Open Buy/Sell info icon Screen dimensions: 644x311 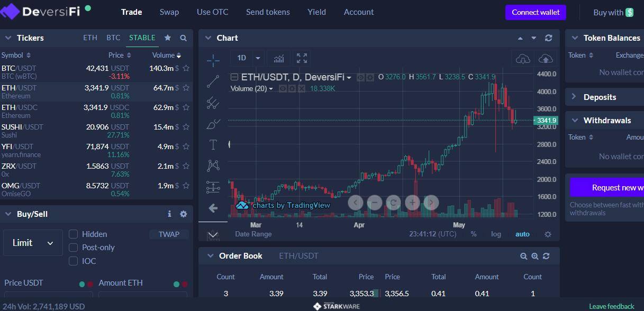pos(169,214)
